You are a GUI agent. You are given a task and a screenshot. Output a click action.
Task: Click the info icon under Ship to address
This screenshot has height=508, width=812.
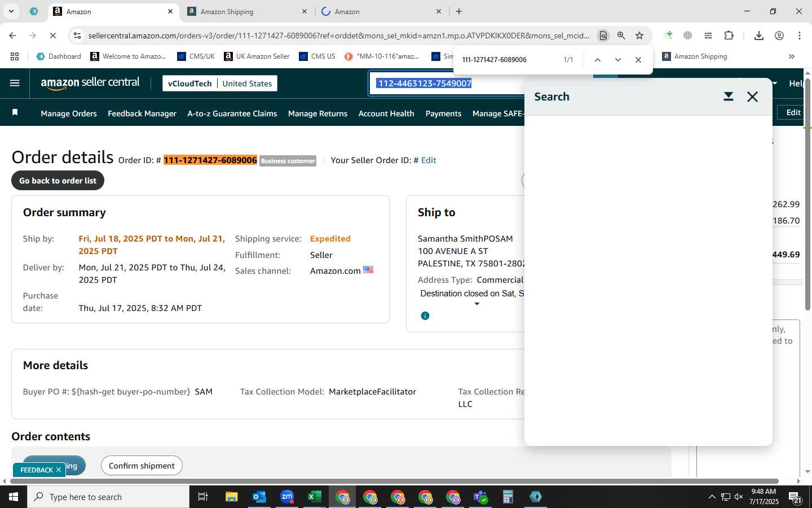(425, 316)
